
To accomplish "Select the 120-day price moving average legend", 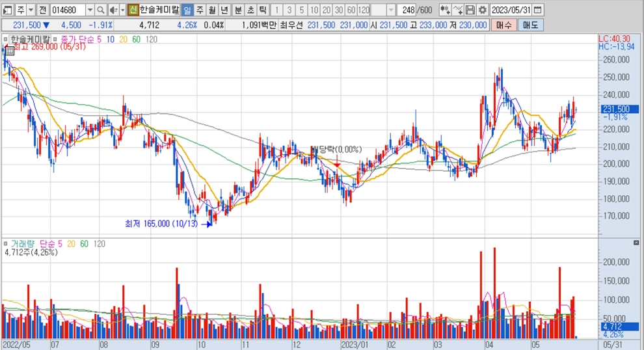I will (x=151, y=40).
